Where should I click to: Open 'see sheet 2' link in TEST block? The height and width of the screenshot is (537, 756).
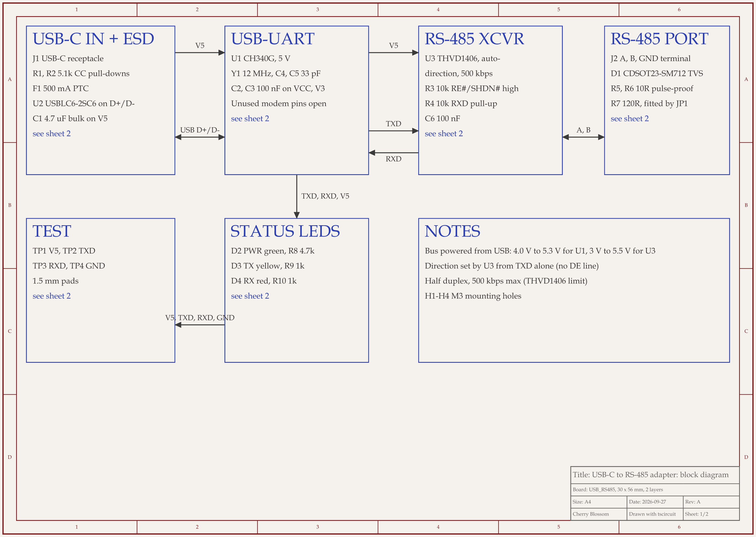51,296
